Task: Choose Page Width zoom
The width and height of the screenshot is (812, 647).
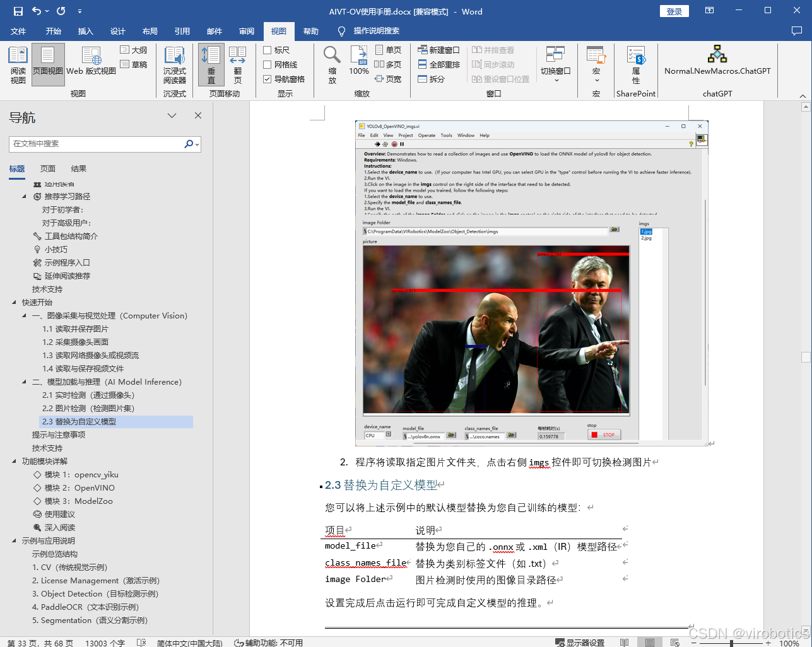Action: (388, 79)
